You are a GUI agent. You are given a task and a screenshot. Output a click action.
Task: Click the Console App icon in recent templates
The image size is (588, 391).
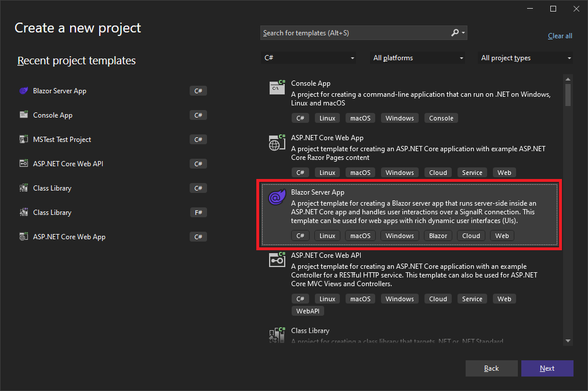click(x=24, y=115)
